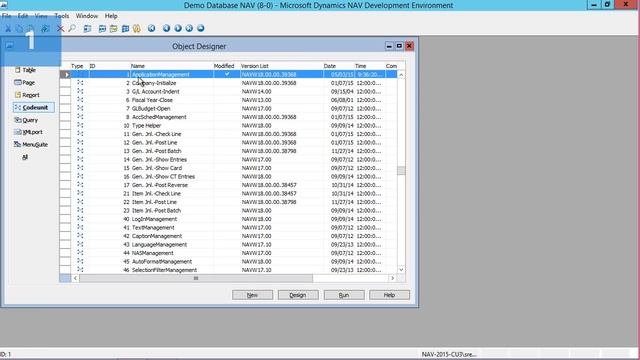
Task: Select the Gen. Jnl.-Post Batch name
Action: click(156, 151)
